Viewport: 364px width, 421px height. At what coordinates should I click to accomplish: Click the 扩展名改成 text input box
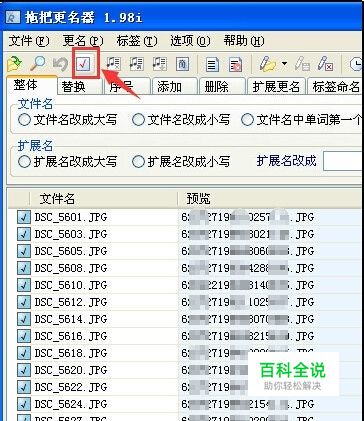click(x=343, y=162)
